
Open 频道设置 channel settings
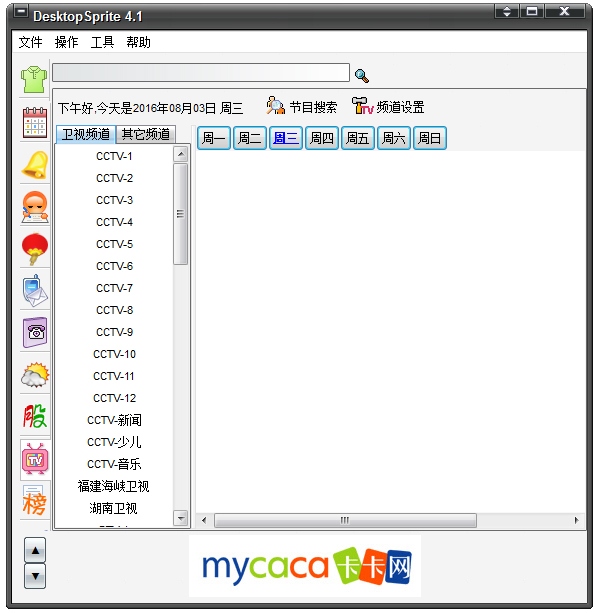(x=388, y=106)
